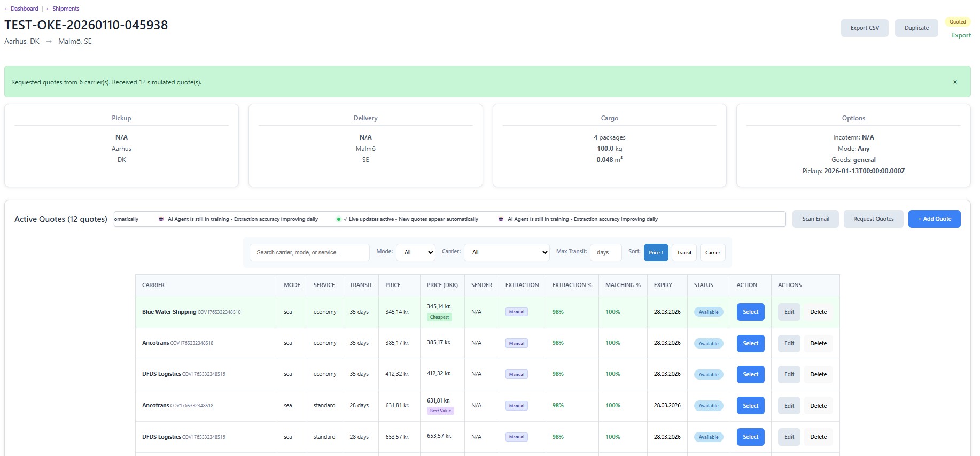Open the Carrier filter dropdown
The height and width of the screenshot is (456, 980).
tap(507, 252)
